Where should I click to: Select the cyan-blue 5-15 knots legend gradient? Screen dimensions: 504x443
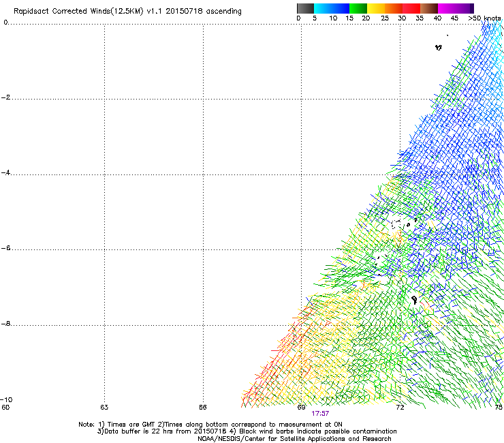coord(332,8)
